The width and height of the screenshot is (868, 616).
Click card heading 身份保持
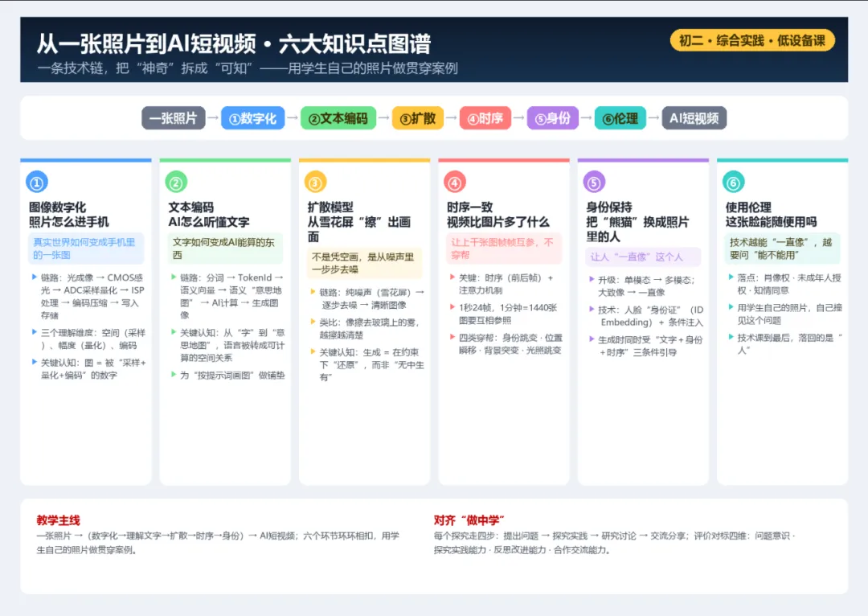(609, 207)
